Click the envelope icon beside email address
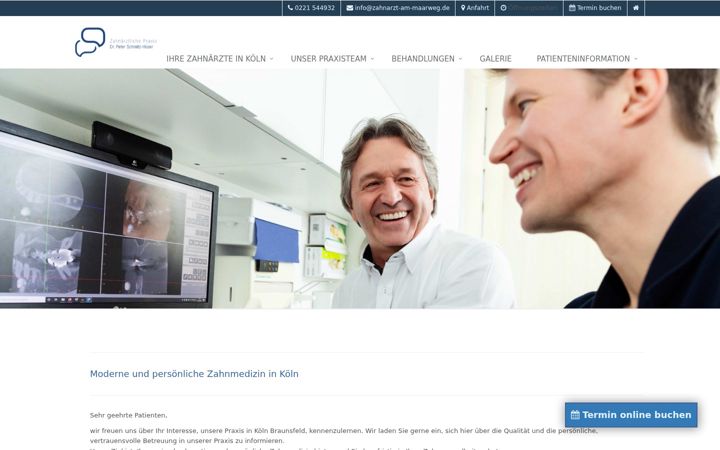This screenshot has width=720, height=450. click(x=349, y=8)
